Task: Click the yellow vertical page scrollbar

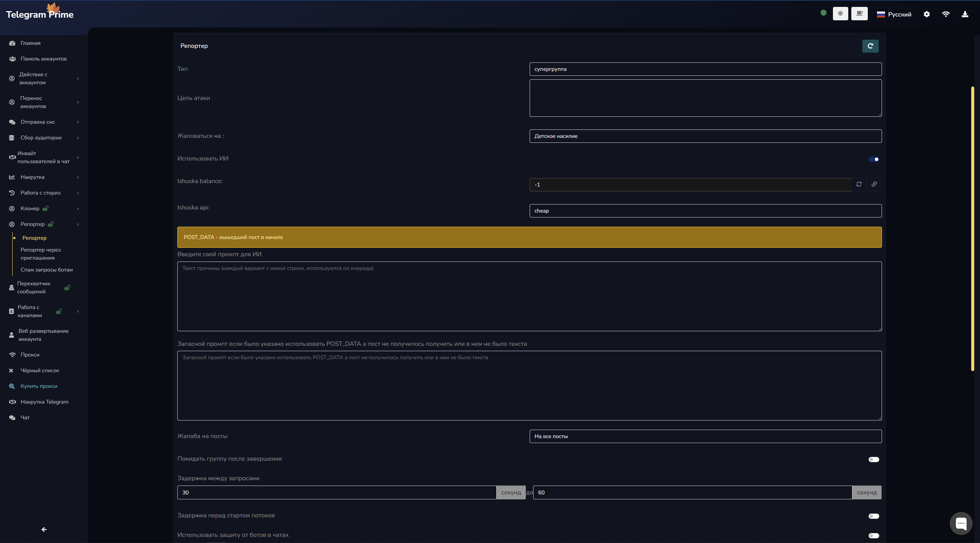Action: coord(973,229)
